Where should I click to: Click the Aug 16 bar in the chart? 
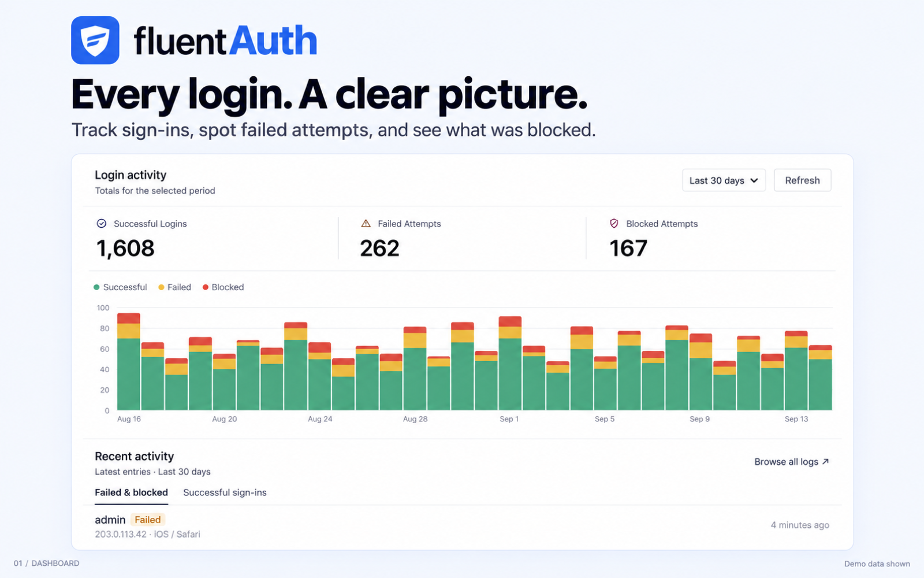(129, 362)
